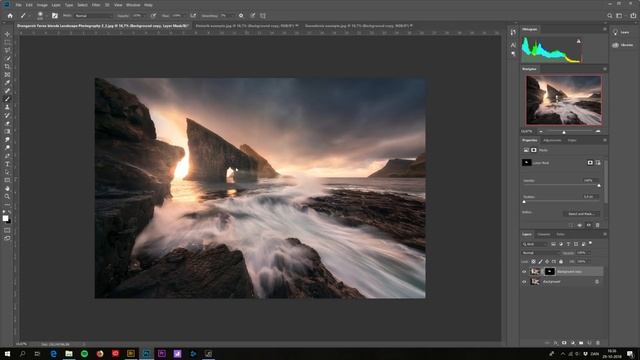Click the Select and Mask button

click(x=581, y=214)
